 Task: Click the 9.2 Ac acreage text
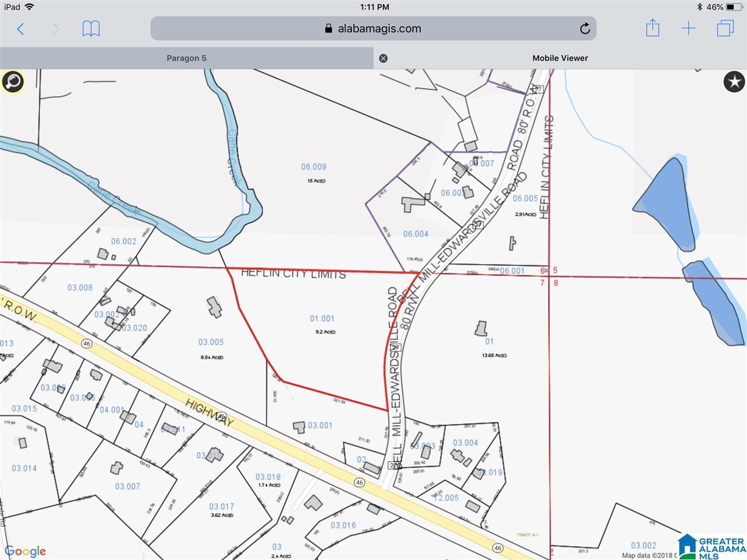[325, 332]
